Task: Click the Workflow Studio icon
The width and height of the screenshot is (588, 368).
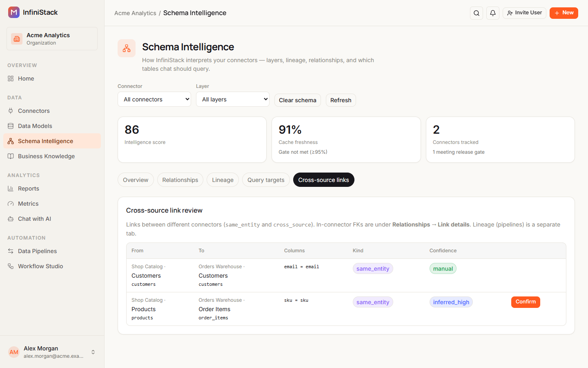Action: (11, 266)
